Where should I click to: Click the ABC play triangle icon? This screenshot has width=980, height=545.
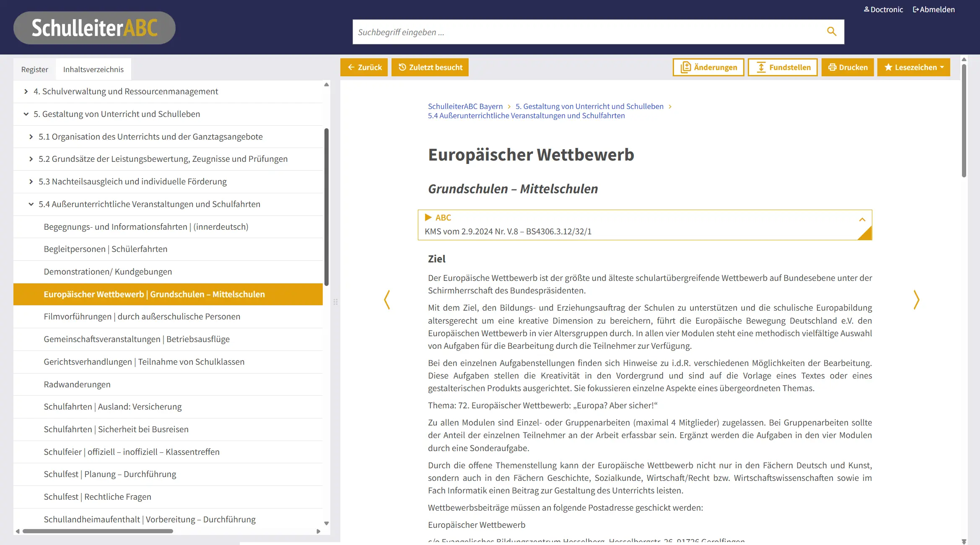(428, 217)
